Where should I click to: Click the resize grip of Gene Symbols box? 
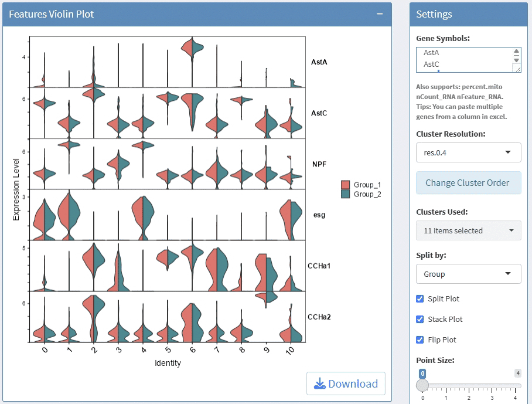(x=516, y=69)
